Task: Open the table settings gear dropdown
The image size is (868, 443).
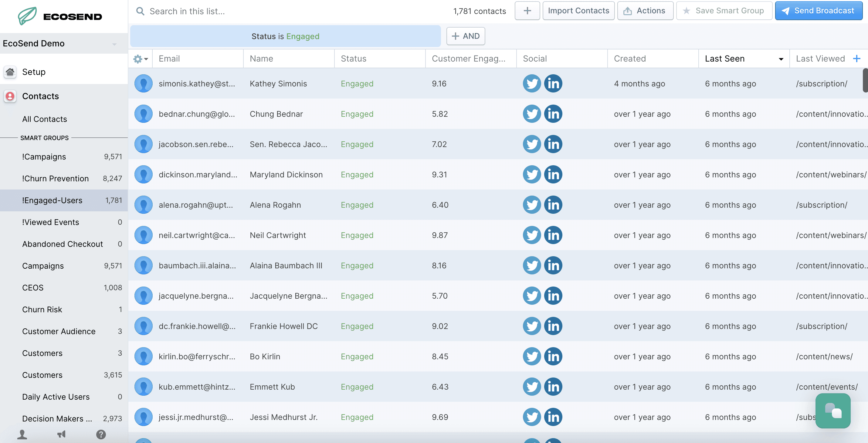Action: [x=140, y=59]
